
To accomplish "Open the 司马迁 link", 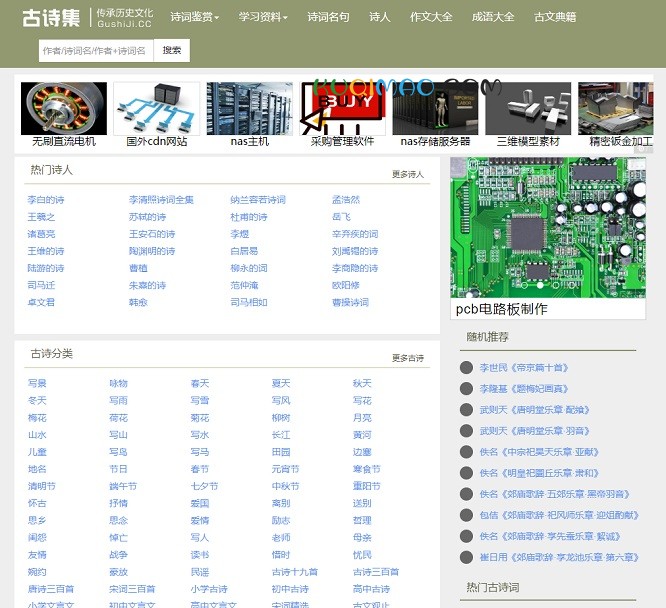I will (41, 285).
